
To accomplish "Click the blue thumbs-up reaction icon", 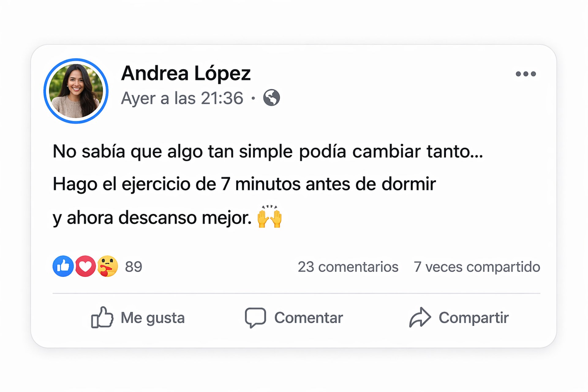I will click(x=63, y=266).
